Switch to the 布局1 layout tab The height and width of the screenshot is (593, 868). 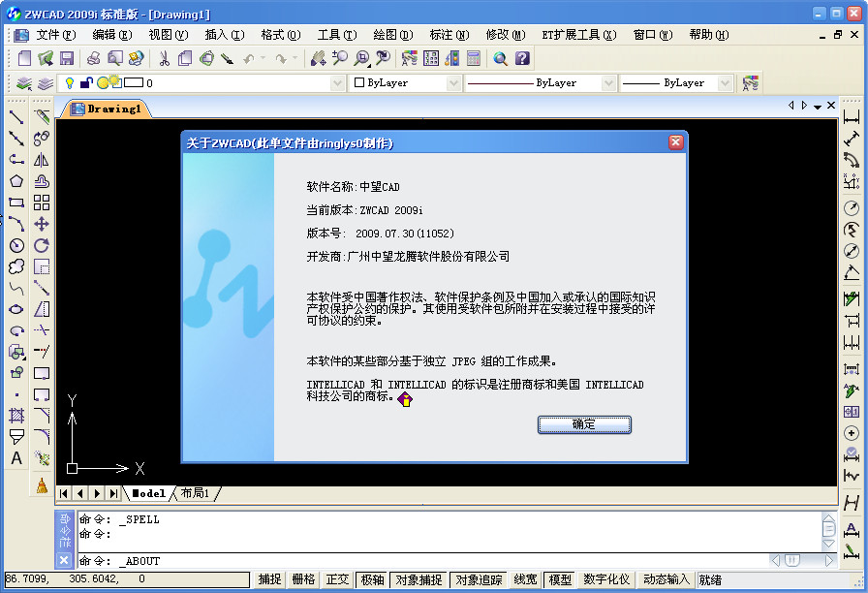coord(196,493)
